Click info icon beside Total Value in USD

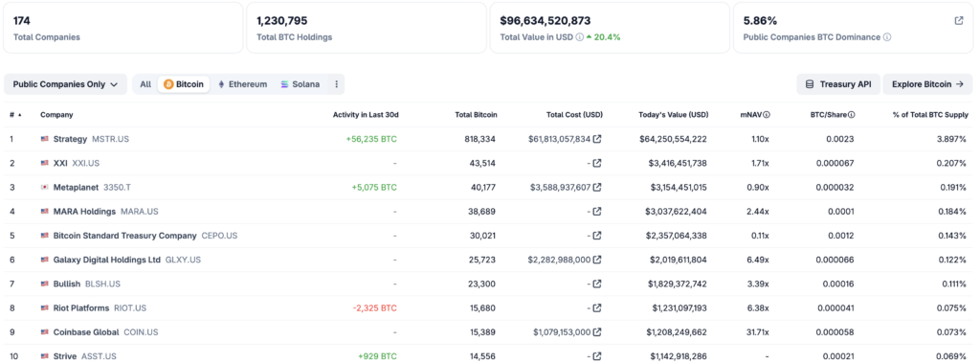579,37
